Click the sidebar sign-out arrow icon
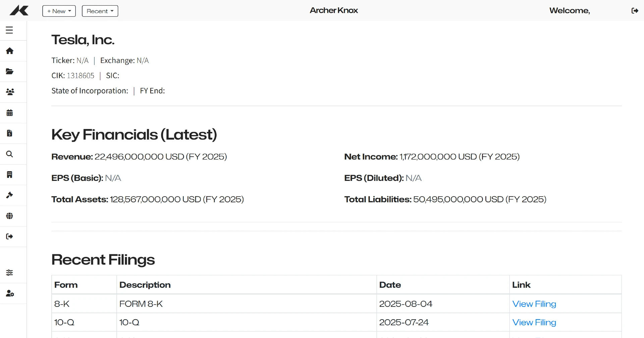Screen dimensions: 644x338 pyautogui.click(x=10, y=236)
